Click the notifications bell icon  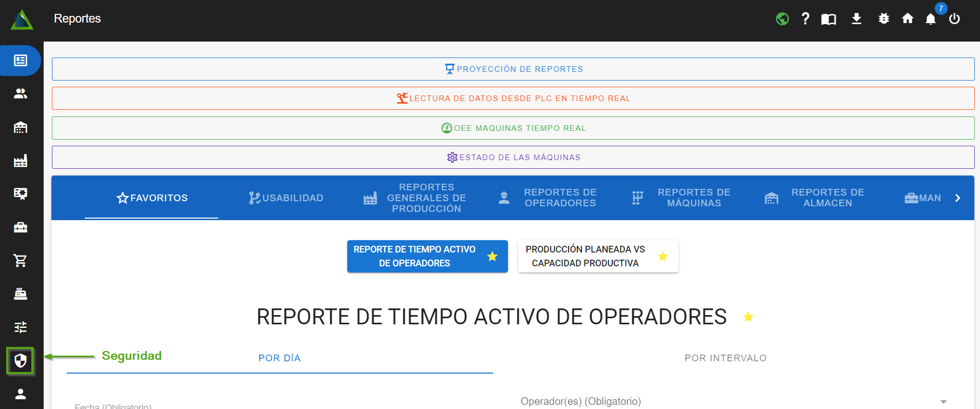[930, 19]
